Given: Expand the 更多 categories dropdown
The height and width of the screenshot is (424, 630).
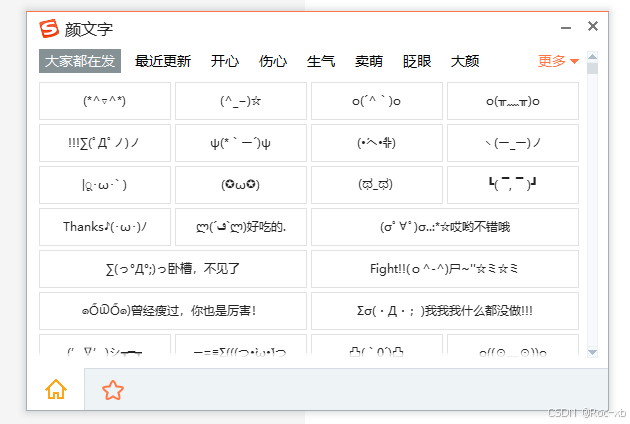Looking at the screenshot, I should (558, 61).
